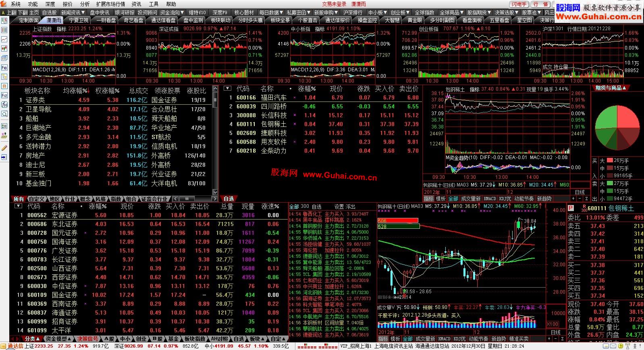Switch to the 盘中监测 layout tab
This screenshot has width=644, height=350.
pos(193,20)
